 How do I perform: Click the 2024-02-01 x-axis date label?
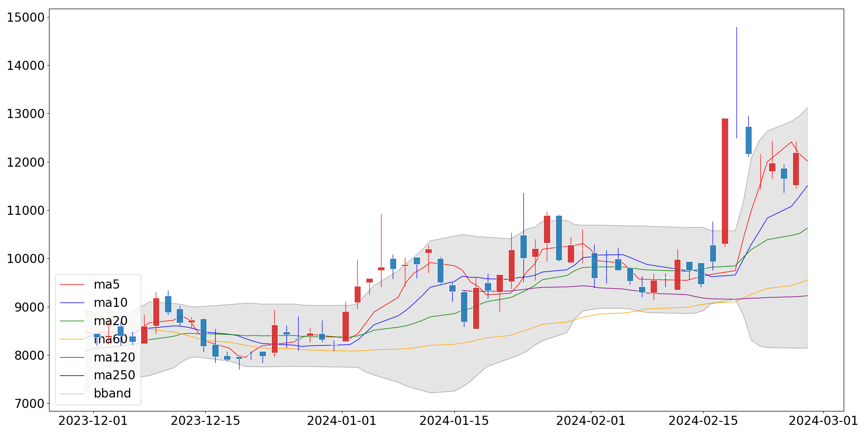coord(591,421)
